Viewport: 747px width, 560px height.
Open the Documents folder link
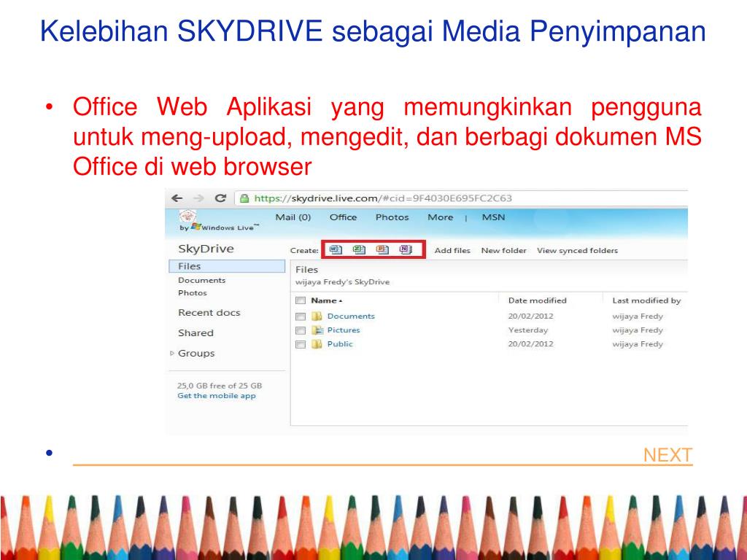[x=351, y=316]
